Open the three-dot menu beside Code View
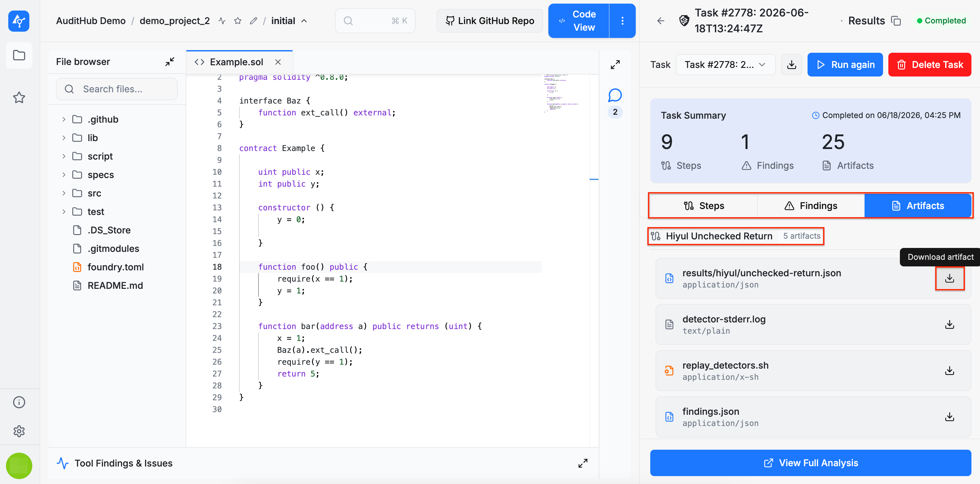 [x=622, y=21]
